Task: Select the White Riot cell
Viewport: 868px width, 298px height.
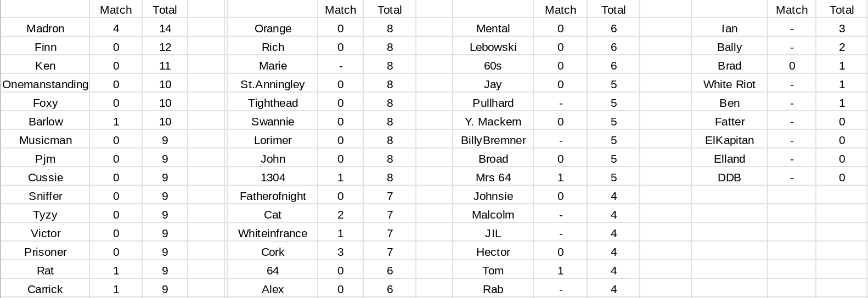Action: pos(729,84)
